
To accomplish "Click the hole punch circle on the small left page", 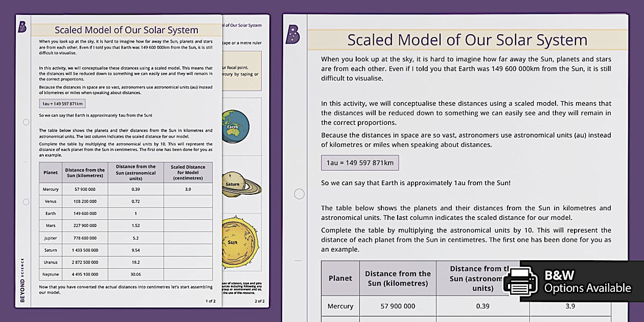I will click(26, 123).
